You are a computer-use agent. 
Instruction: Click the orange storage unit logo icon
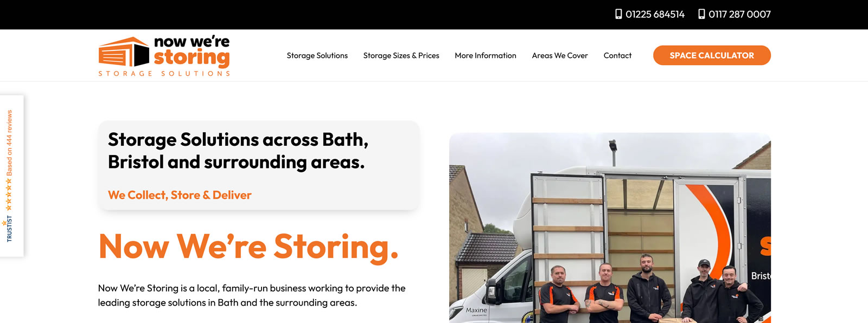[x=124, y=52]
